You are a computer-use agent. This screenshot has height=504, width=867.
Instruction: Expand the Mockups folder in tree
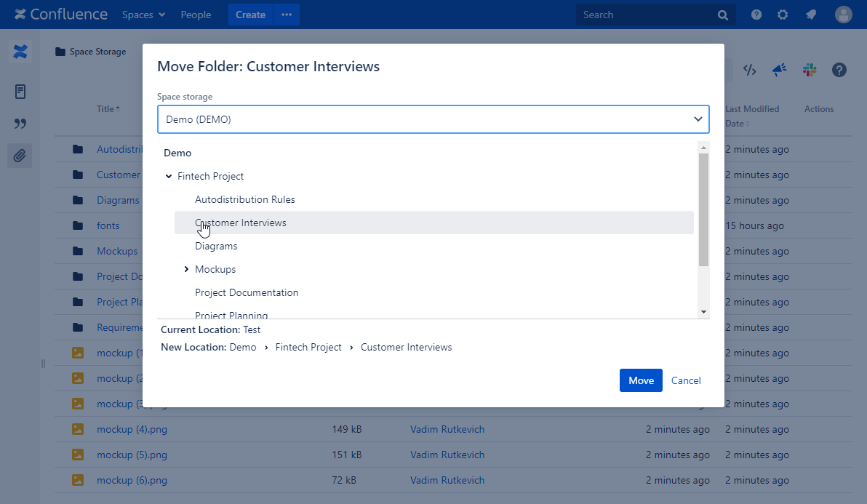pyautogui.click(x=187, y=269)
